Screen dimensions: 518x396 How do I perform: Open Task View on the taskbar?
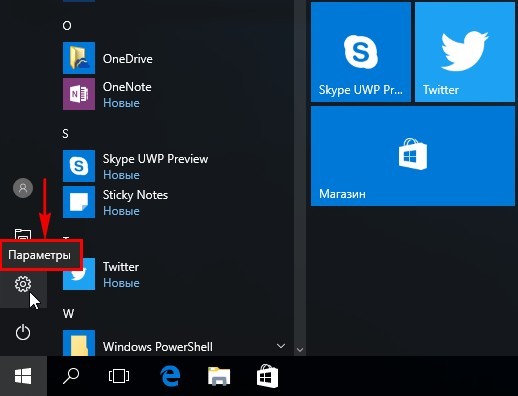119,376
